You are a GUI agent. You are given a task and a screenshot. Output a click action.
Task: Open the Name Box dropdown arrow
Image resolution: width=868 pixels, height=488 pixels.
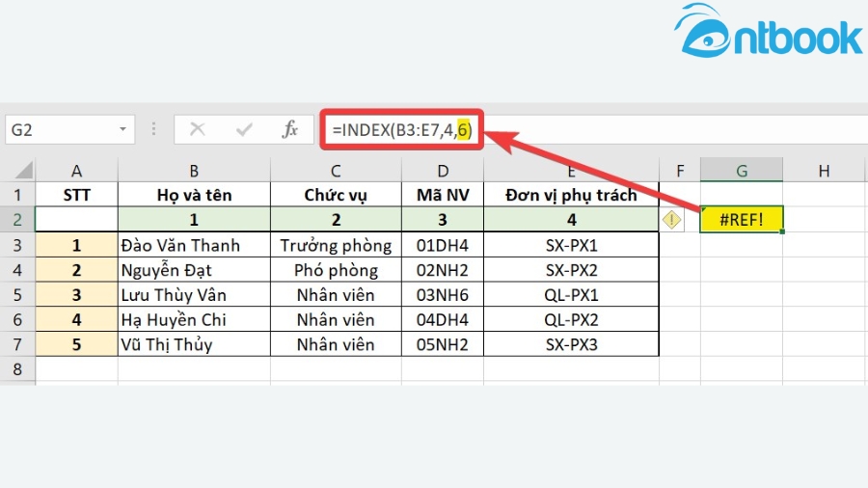[122, 129]
